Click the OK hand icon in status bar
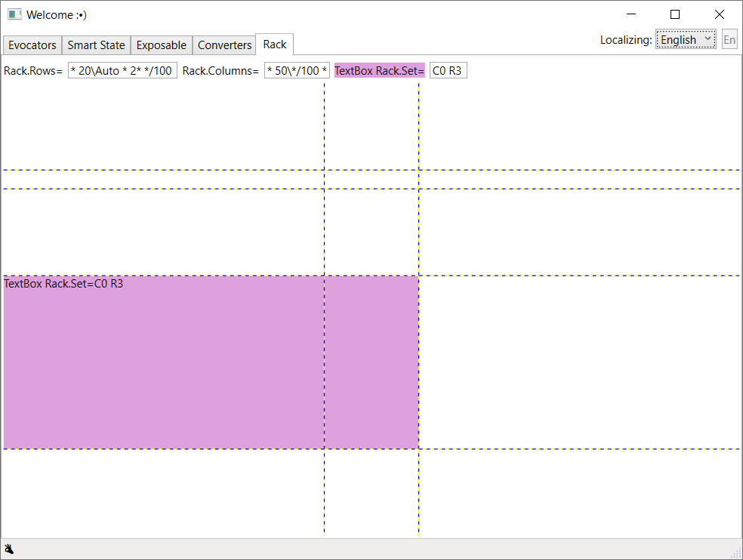The height and width of the screenshot is (560, 743). pos(10,549)
